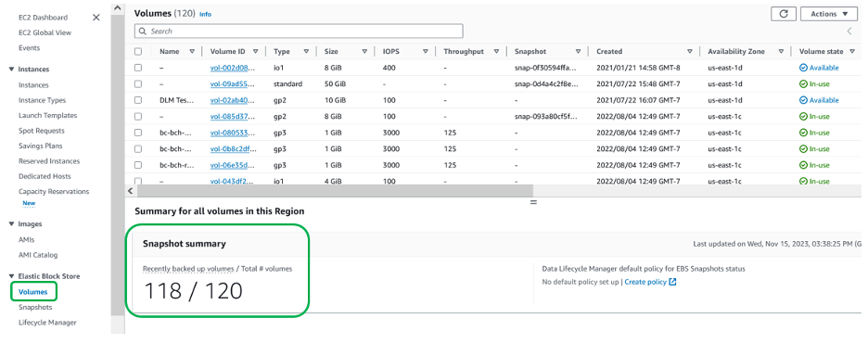Open the Actions dropdown menu

pos(829,14)
